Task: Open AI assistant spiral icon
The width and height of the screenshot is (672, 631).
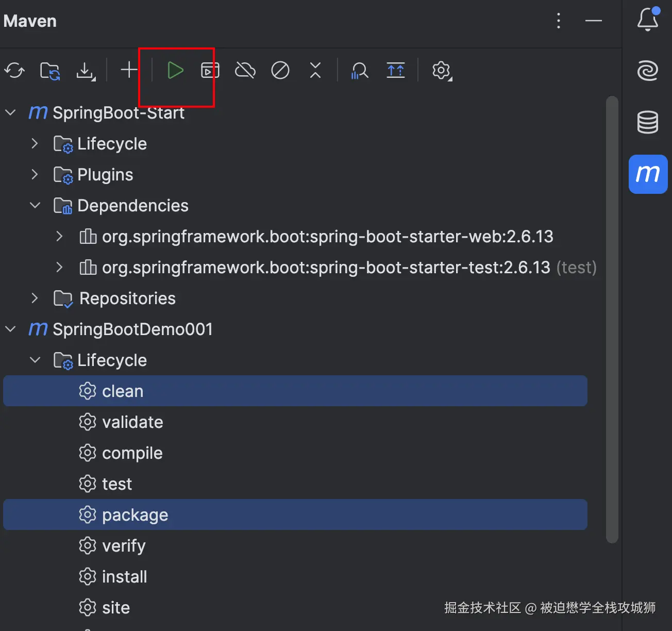Action: coord(648,71)
